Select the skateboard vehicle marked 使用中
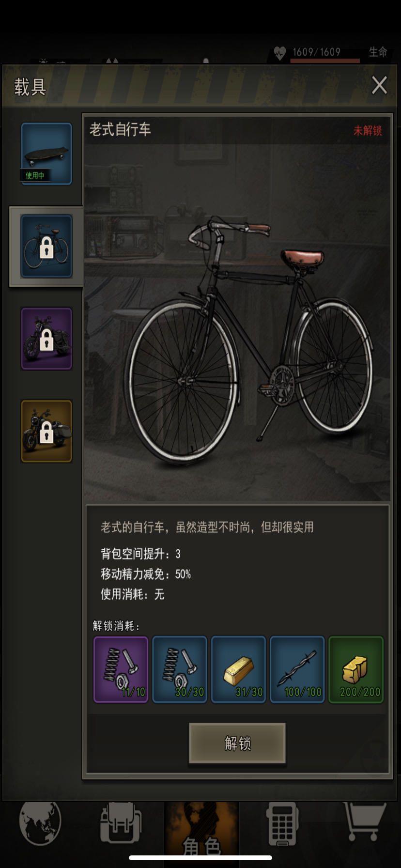Image resolution: width=401 pixels, height=868 pixels. point(46,154)
